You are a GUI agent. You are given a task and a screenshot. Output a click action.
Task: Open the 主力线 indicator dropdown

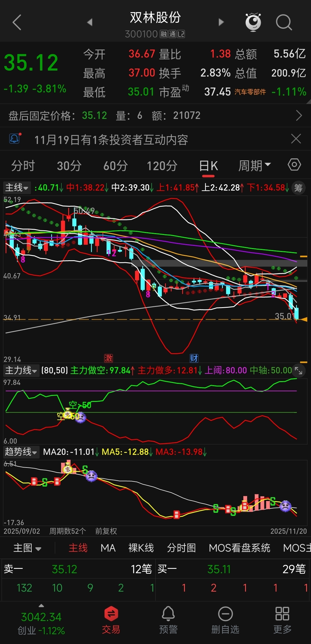(21, 370)
